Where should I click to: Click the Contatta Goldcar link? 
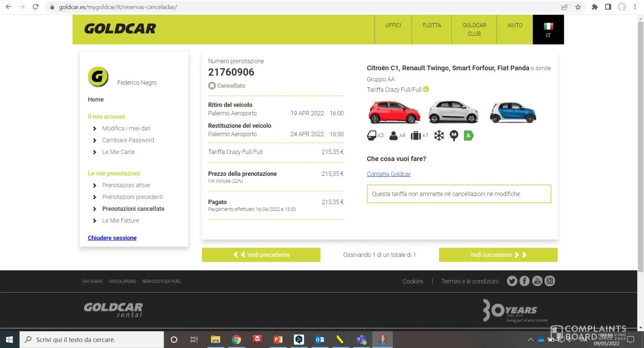(x=389, y=174)
